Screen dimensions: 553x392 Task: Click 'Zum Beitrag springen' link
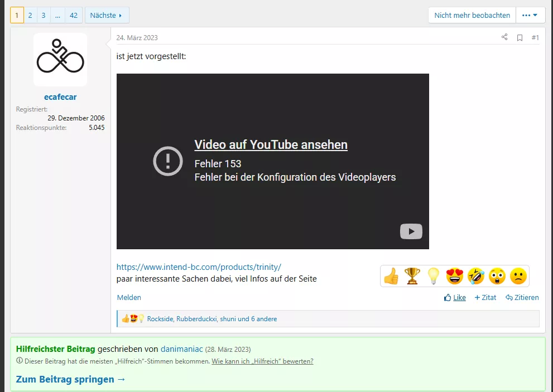click(x=71, y=379)
